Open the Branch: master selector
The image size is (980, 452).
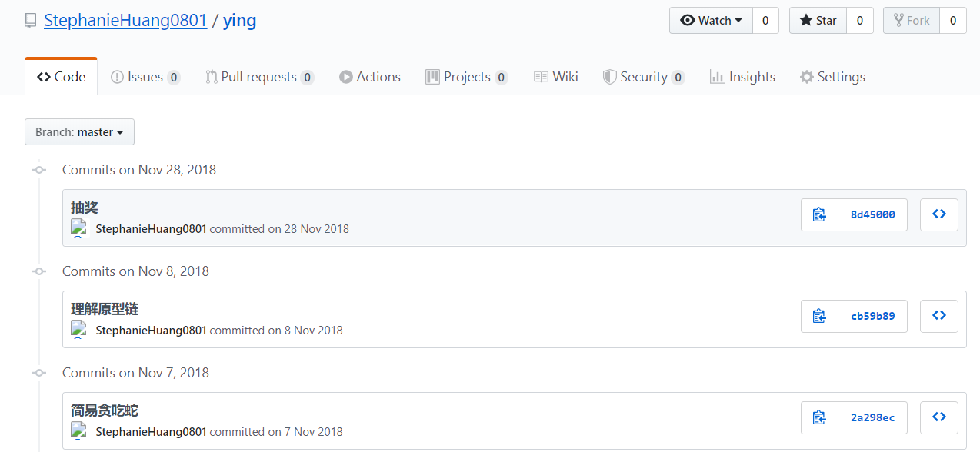pyautogui.click(x=79, y=132)
